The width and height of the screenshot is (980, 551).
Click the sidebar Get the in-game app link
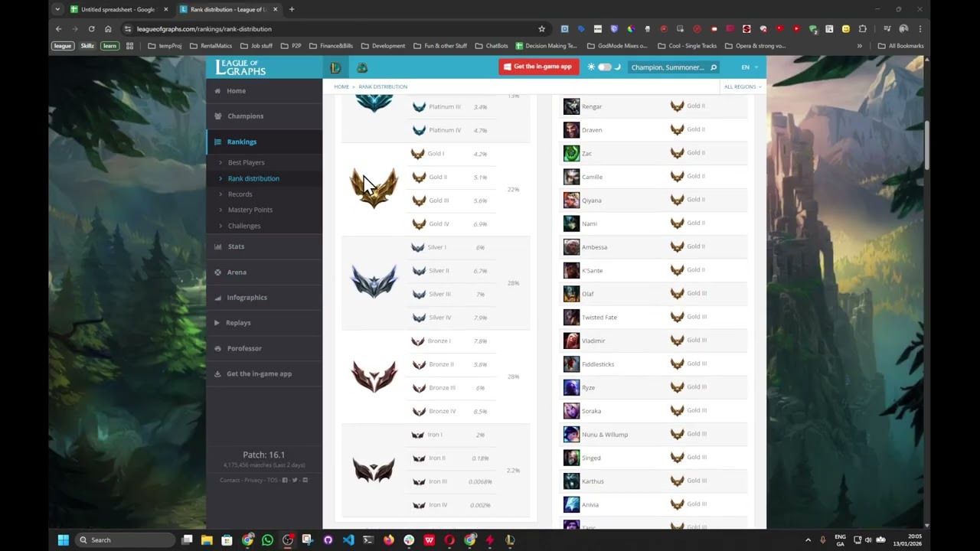point(259,373)
